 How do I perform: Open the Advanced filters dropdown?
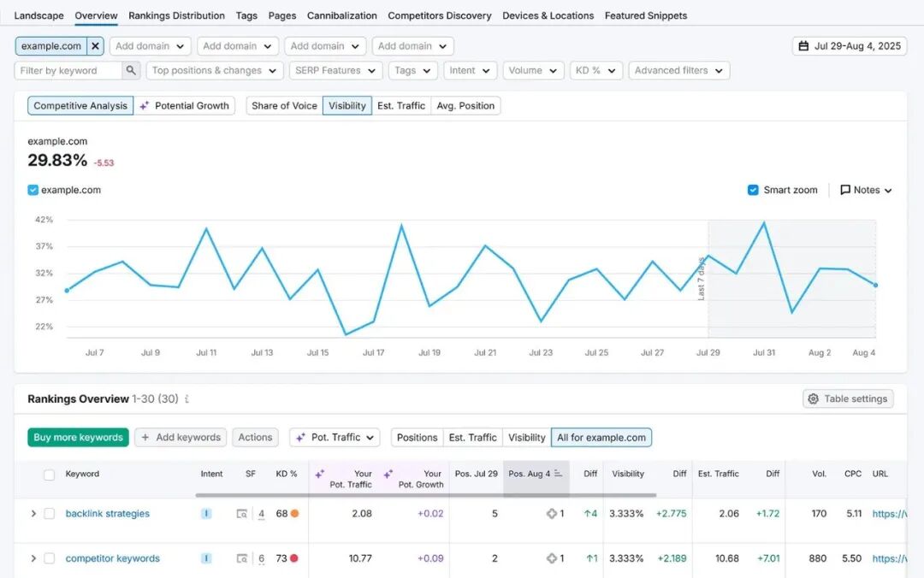(x=678, y=71)
